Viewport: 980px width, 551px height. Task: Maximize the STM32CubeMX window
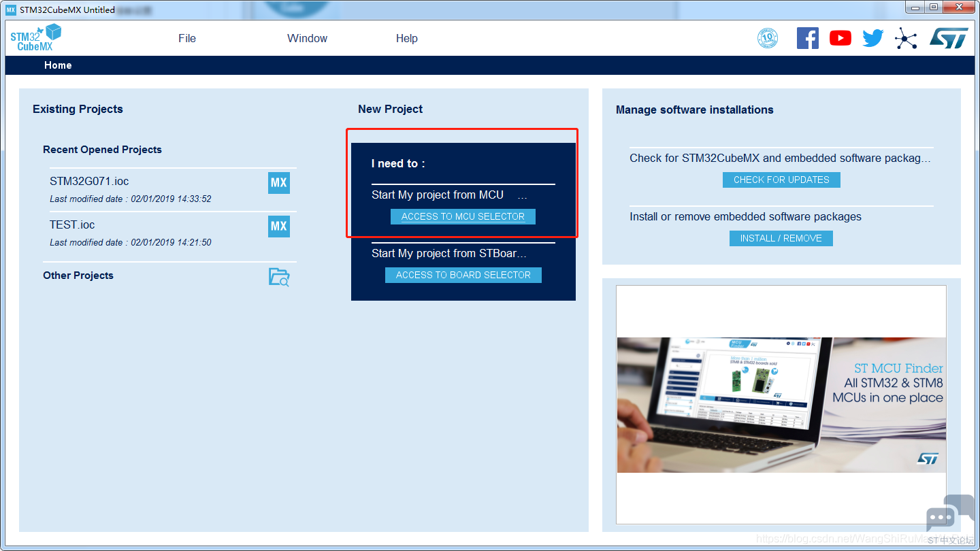934,7
